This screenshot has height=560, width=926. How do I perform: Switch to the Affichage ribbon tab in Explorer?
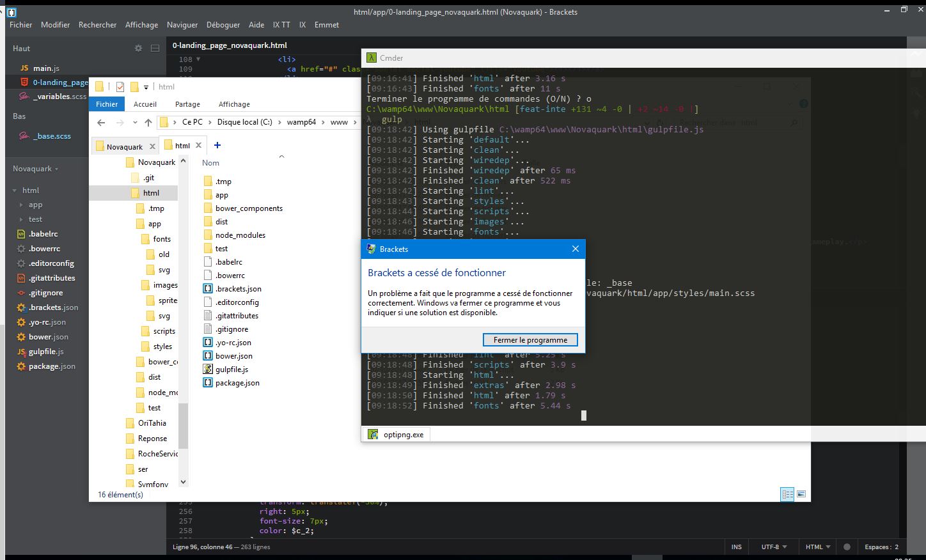(234, 104)
